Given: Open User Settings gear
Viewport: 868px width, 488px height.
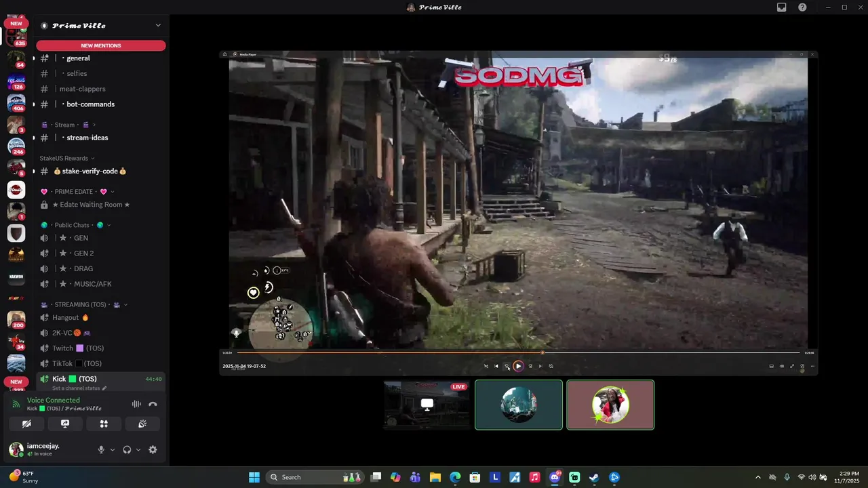Looking at the screenshot, I should pos(153,449).
